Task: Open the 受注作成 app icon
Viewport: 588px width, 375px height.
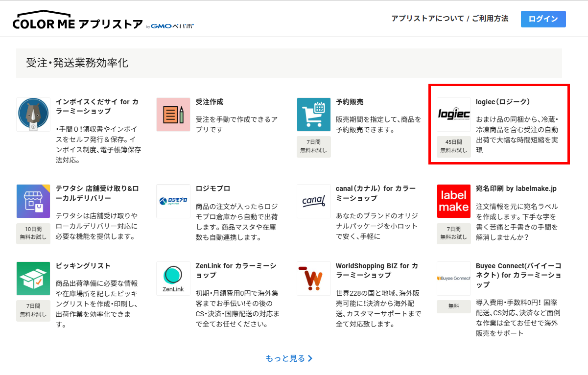Action: click(173, 114)
